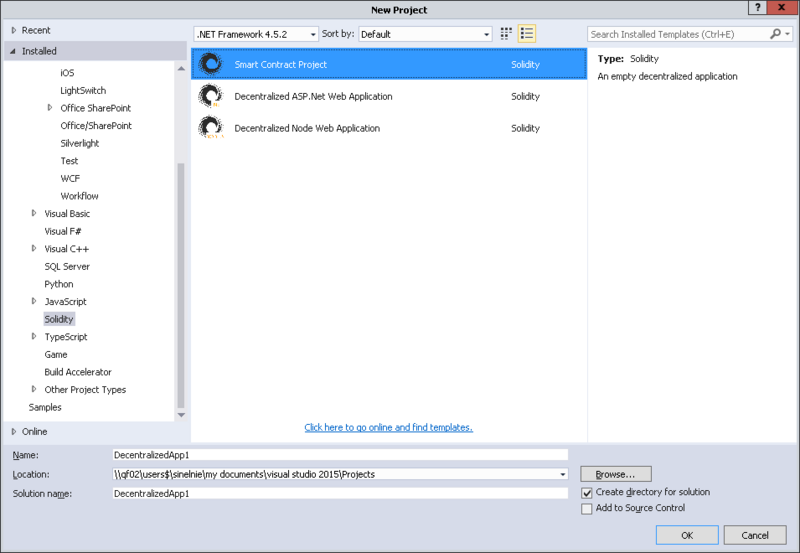The width and height of the screenshot is (800, 553).
Task: Click the project Name input field
Action: tap(340, 454)
